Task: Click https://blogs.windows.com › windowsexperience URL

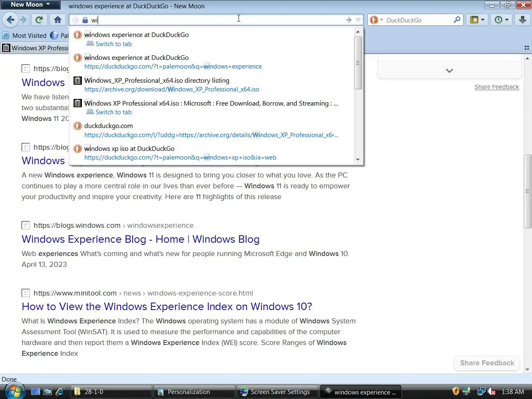Action: click(x=113, y=225)
